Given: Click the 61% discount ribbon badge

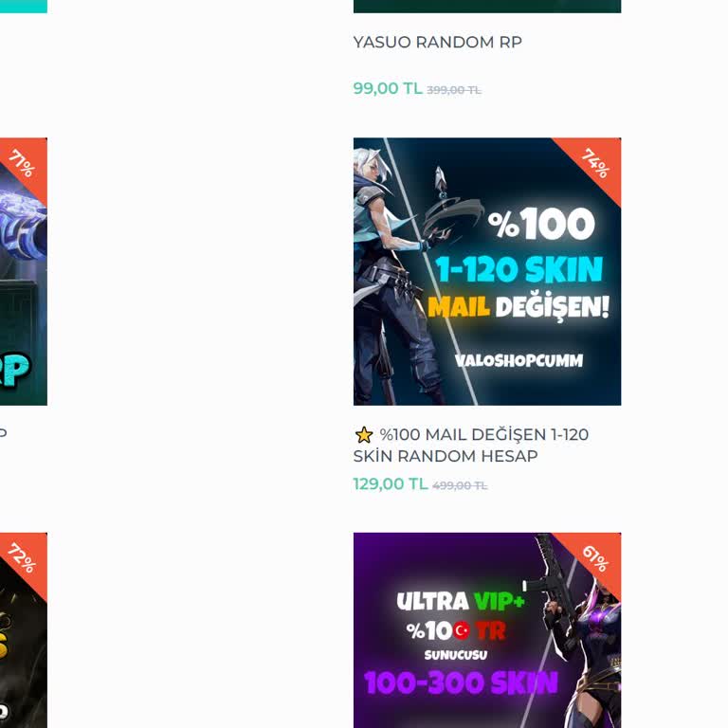Looking at the screenshot, I should (x=596, y=557).
